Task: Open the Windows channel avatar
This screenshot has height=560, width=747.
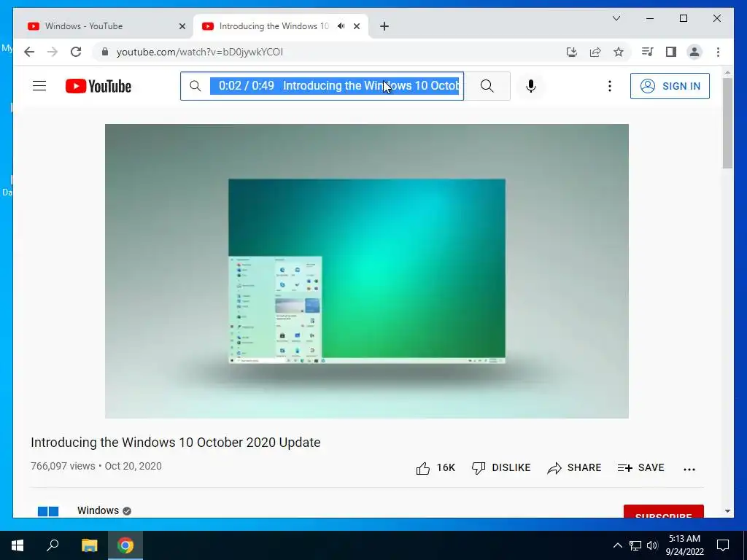Action: [47, 511]
